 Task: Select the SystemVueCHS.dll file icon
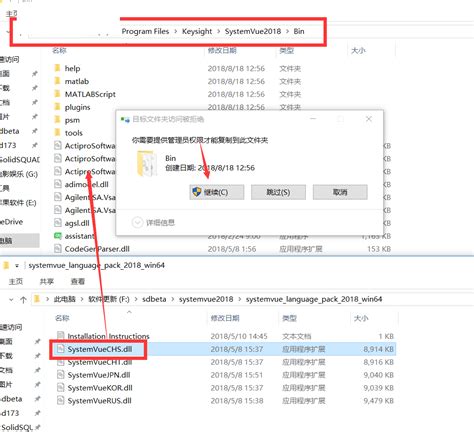click(x=60, y=349)
